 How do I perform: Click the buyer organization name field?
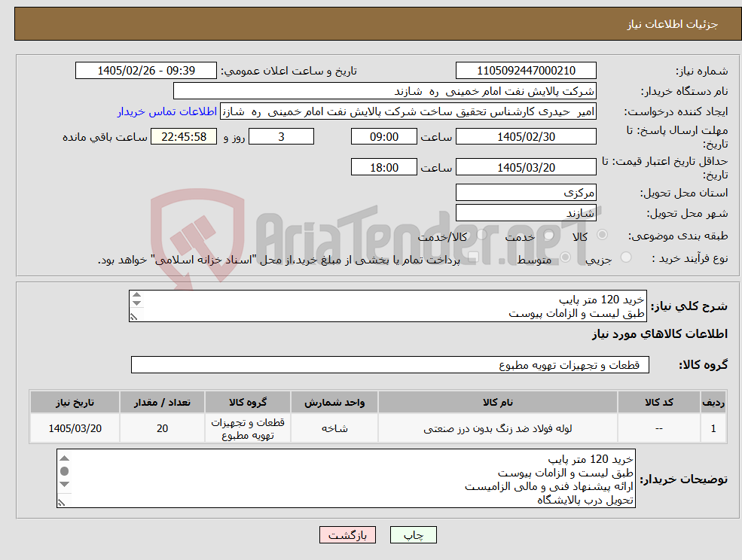(385, 91)
